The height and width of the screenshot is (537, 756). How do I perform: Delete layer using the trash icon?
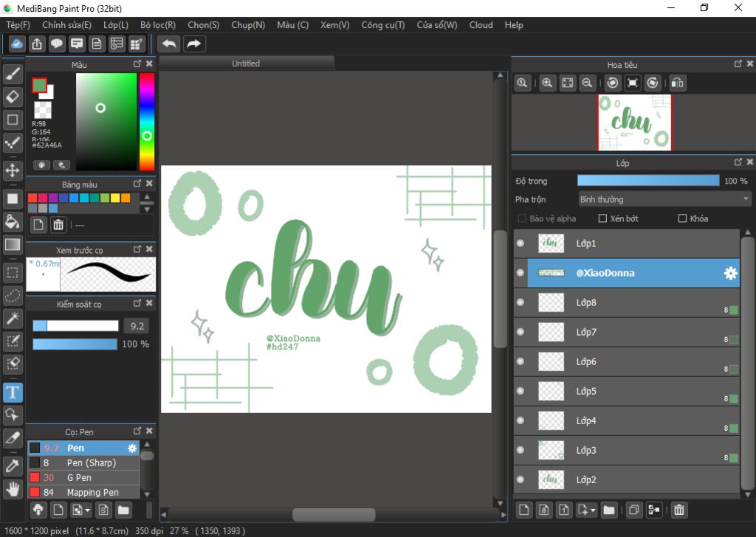pyautogui.click(x=679, y=510)
